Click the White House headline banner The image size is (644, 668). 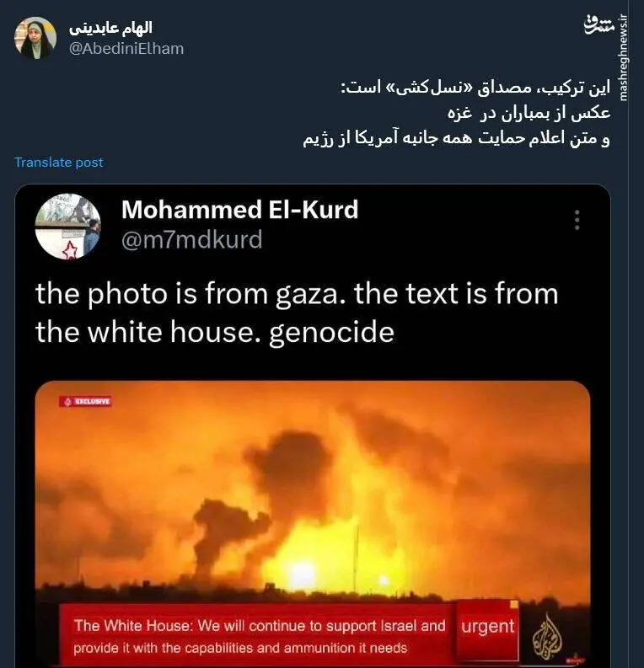(x=259, y=635)
